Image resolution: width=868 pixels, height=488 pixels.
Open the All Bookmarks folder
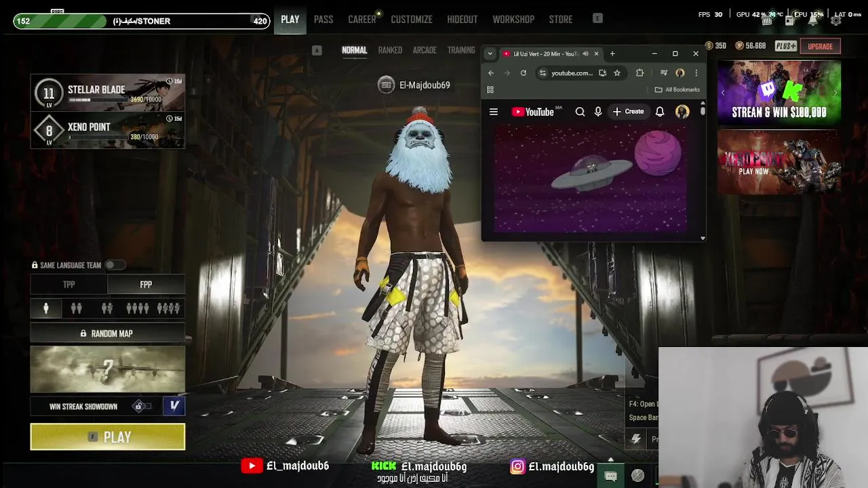(x=677, y=89)
